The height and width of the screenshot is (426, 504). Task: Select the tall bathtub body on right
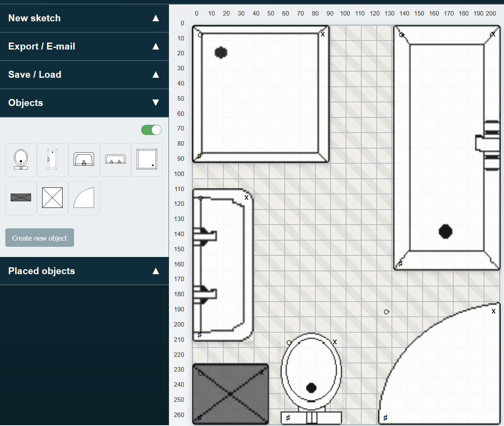[447, 148]
